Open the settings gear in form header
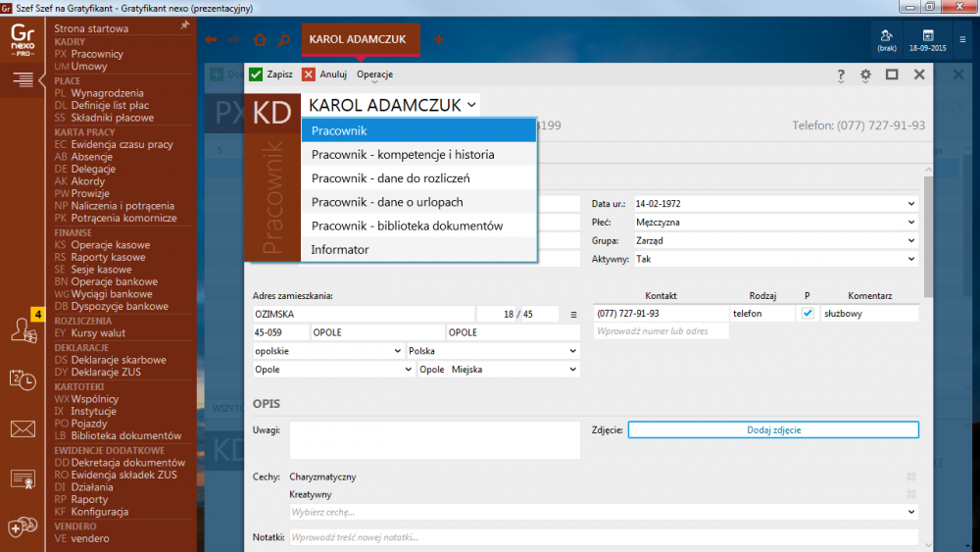980x552 pixels. click(865, 75)
